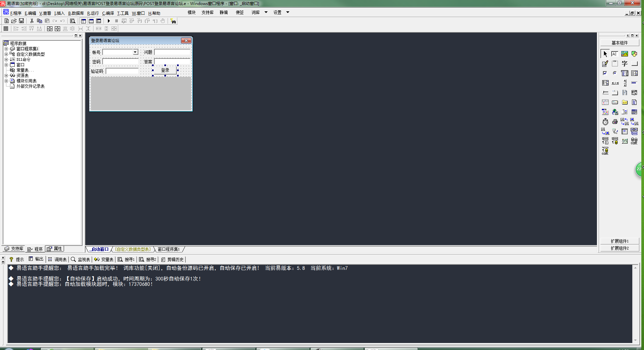Switch to the 窗口程序集1 tab

(169, 249)
